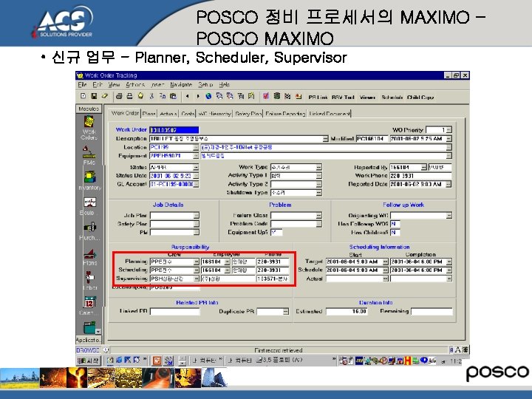Open the Equipment field lookup button
Screen dimensions: 532x399
pos(196,156)
